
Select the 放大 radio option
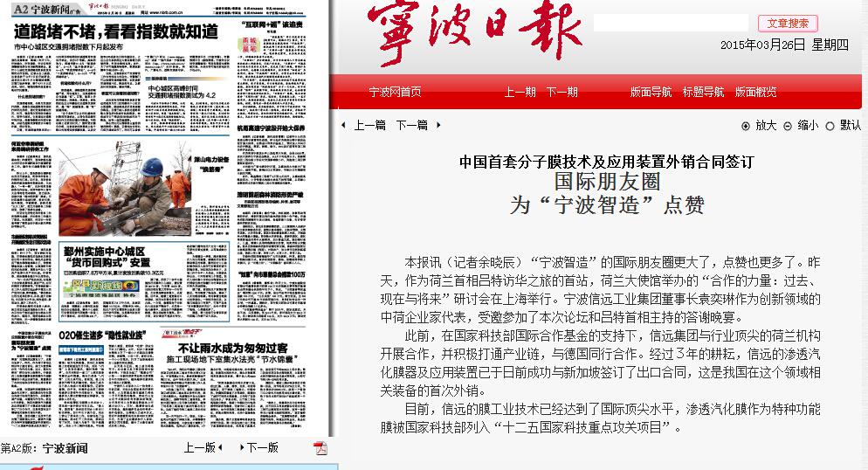[x=746, y=126]
